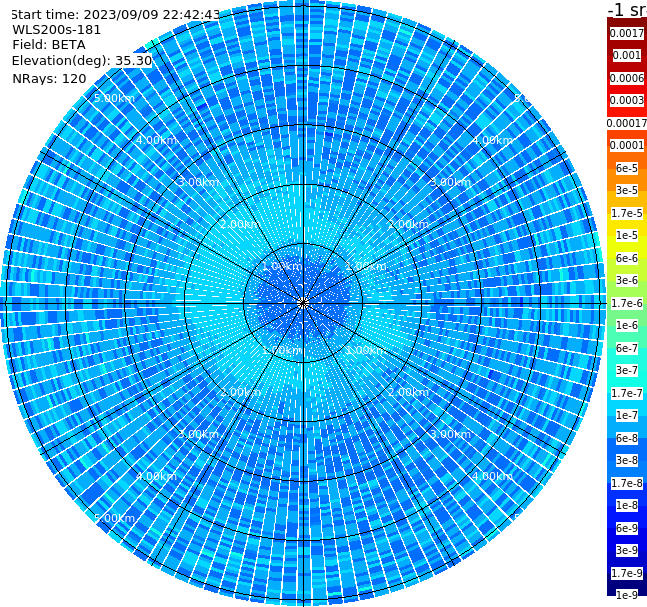Viewport: 647px width, 607px height.
Task: Click the Elevation(deg): 35.30 label
Action: 82,61
